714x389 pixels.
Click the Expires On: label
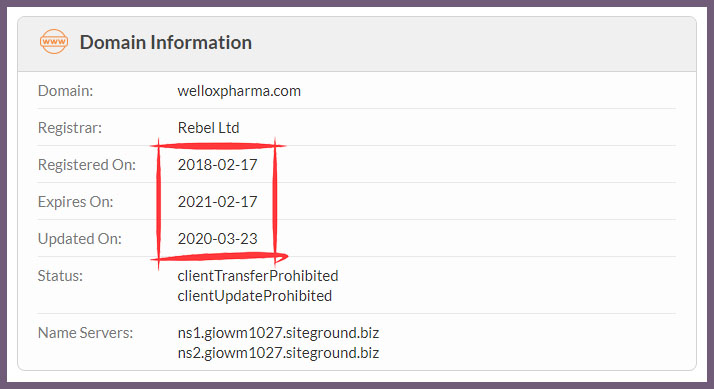76,201
